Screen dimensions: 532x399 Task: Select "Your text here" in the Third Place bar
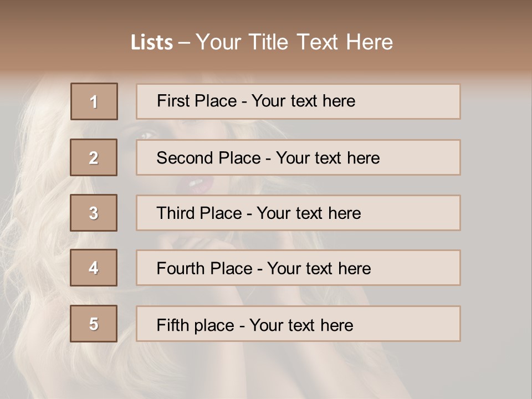pyautogui.click(x=309, y=213)
